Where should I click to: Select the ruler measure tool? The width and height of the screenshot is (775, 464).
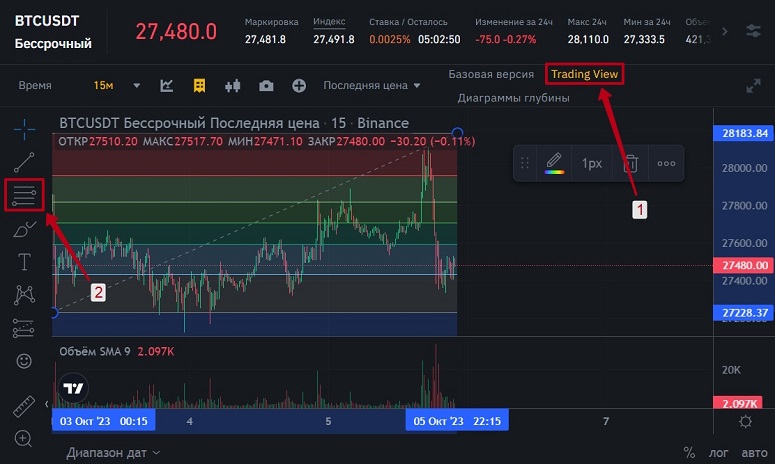point(24,406)
